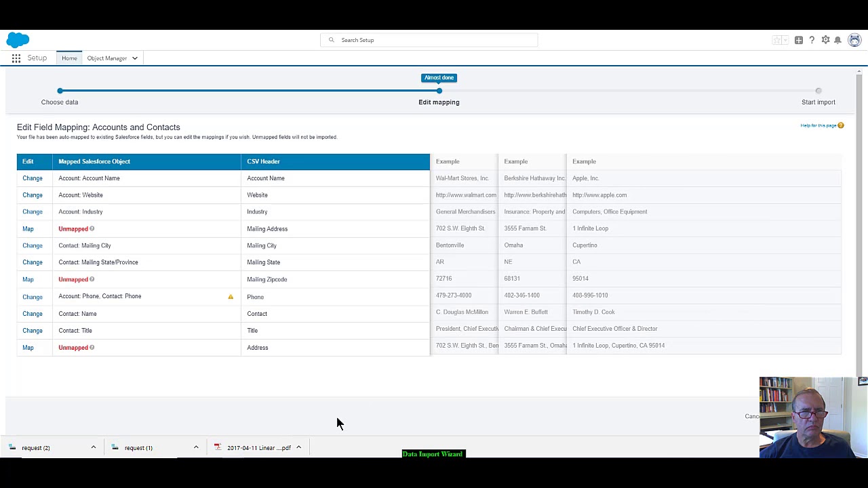
Task: Click the Start import progress step marker
Action: click(x=818, y=91)
